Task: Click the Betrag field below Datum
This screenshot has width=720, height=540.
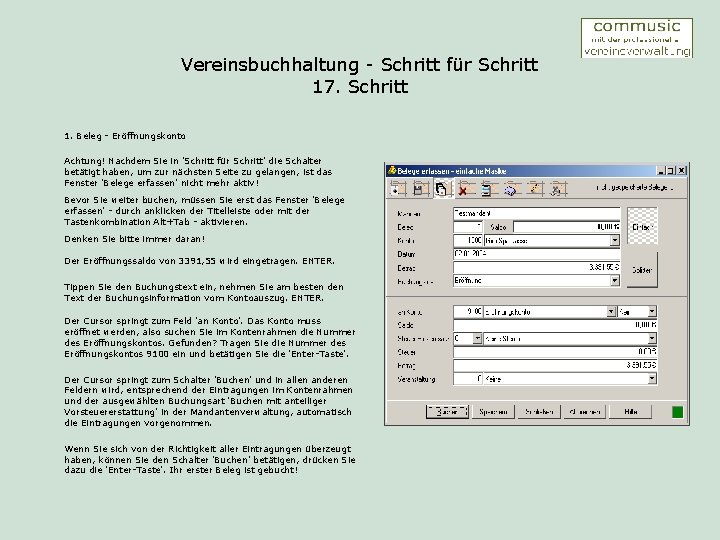Action: (536, 267)
